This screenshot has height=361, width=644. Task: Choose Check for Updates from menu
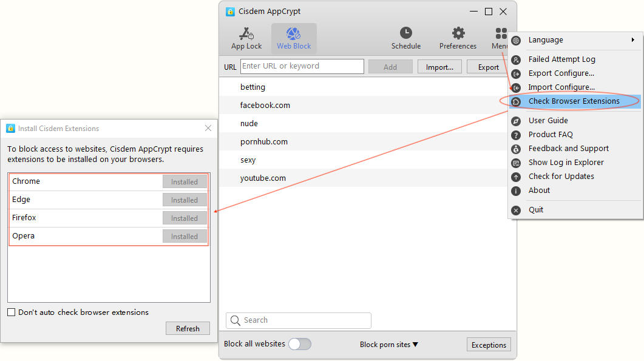[561, 177]
